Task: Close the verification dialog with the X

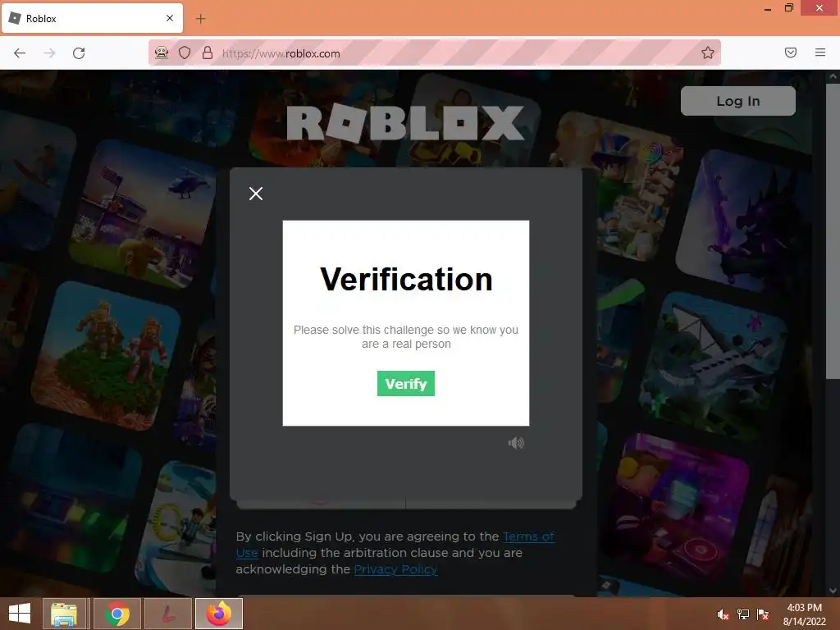Action: [x=256, y=194]
